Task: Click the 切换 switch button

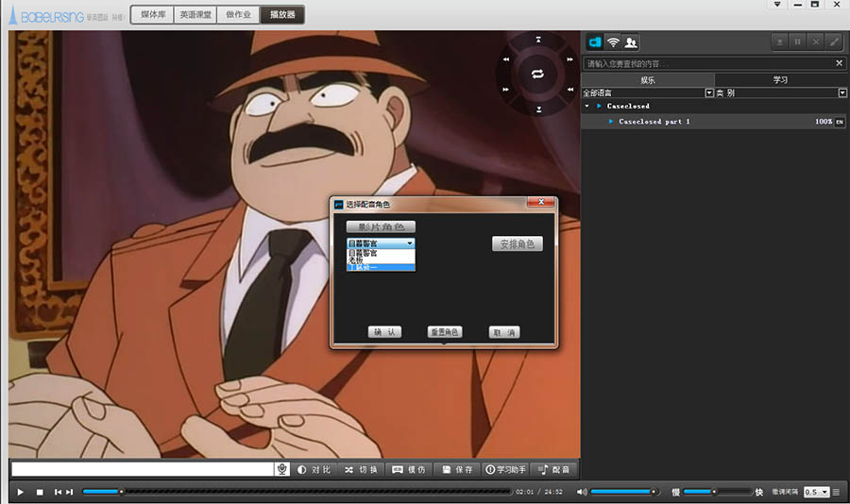Action: pos(361,470)
